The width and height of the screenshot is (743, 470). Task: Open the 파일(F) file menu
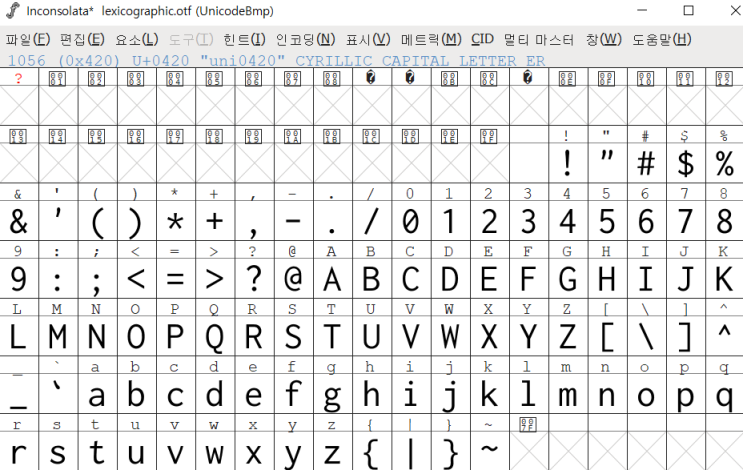tap(27, 39)
